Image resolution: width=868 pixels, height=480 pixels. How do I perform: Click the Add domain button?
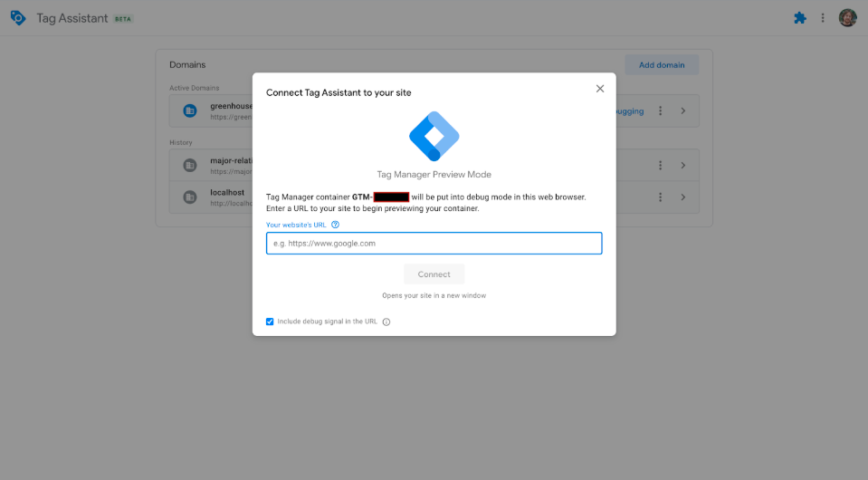pos(662,65)
